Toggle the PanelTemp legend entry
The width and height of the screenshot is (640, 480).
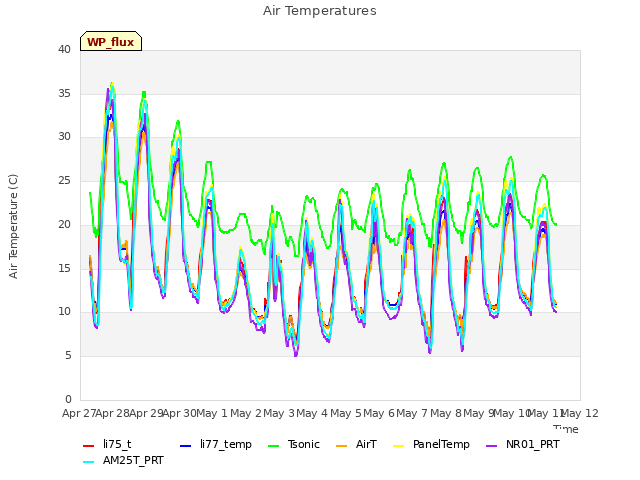[x=431, y=444]
